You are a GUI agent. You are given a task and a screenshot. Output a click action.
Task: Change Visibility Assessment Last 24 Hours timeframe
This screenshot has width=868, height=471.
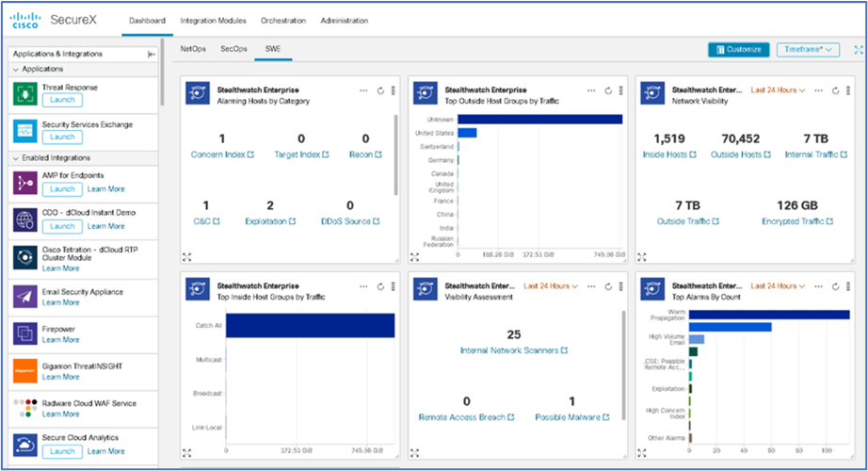(x=550, y=286)
